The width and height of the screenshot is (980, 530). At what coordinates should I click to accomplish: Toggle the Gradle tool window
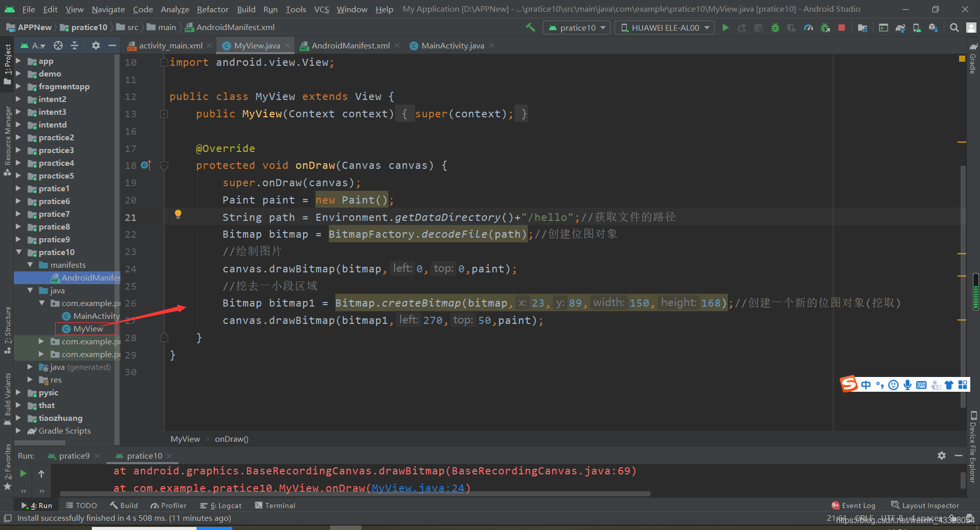coord(973,59)
